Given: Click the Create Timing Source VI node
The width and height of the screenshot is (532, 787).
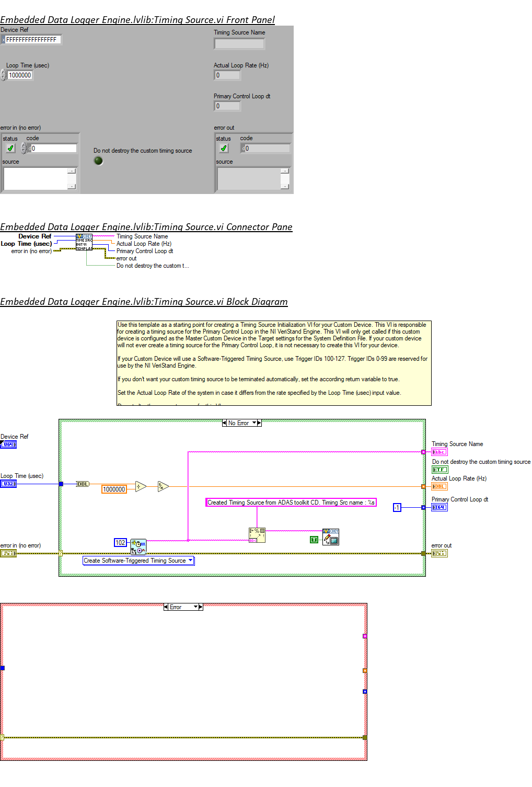Looking at the screenshot, I should [x=138, y=546].
